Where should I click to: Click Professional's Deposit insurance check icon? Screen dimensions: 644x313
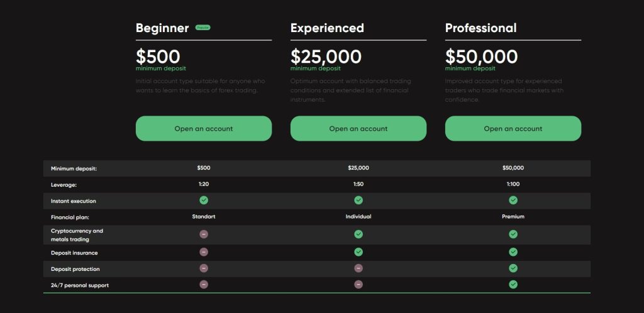point(513,252)
